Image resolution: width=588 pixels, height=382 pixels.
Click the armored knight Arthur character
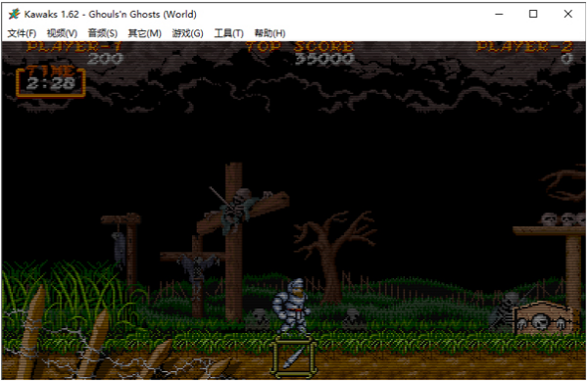(292, 307)
